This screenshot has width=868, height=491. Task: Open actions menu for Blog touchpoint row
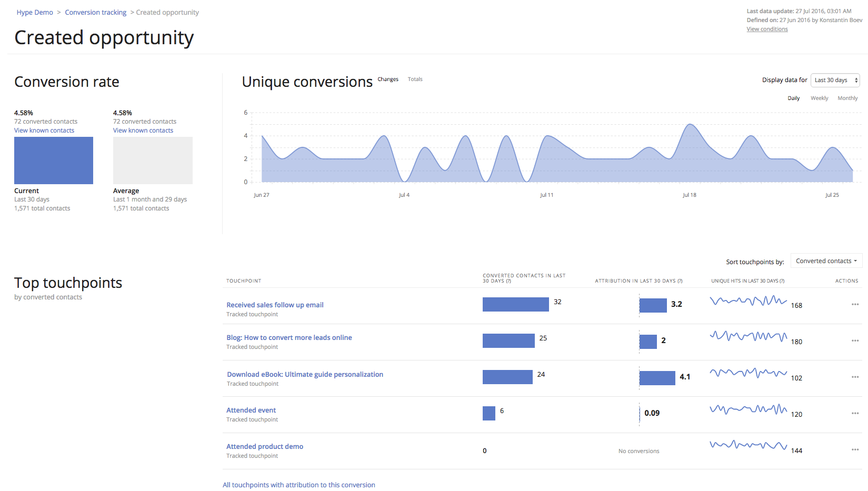click(x=855, y=340)
